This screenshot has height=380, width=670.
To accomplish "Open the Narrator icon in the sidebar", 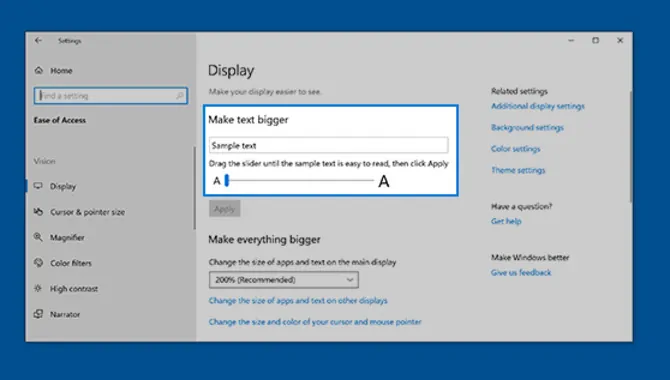I will pyautogui.click(x=38, y=314).
